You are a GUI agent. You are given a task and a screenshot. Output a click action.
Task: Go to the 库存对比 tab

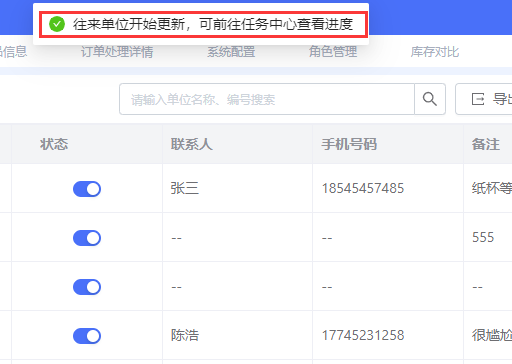(x=435, y=52)
